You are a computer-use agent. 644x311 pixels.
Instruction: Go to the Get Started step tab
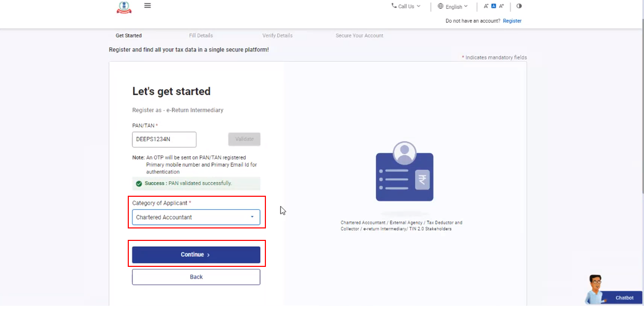tap(128, 36)
